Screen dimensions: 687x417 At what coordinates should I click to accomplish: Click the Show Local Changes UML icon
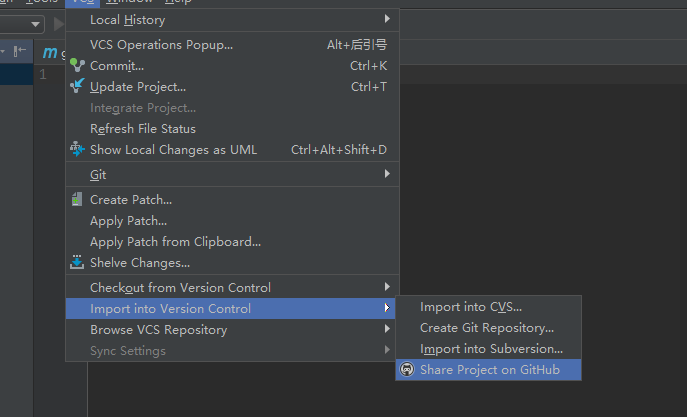[x=77, y=150]
